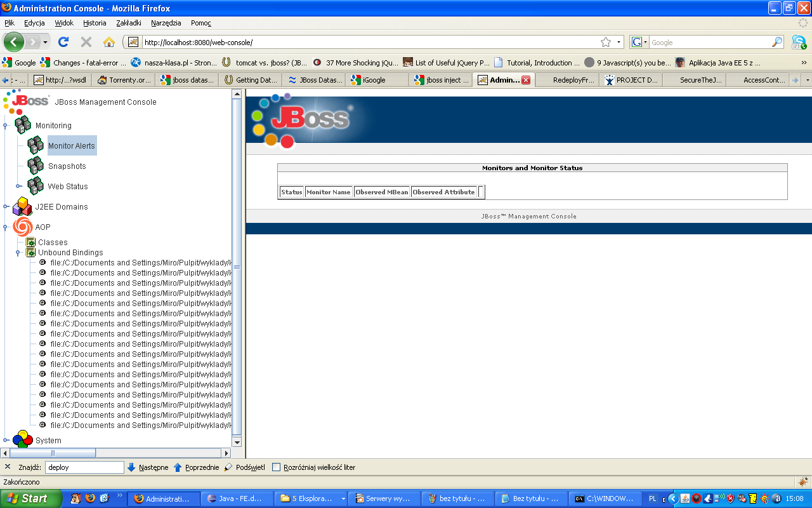Open the tomcat vs. jboss? bookmark

tap(265, 62)
